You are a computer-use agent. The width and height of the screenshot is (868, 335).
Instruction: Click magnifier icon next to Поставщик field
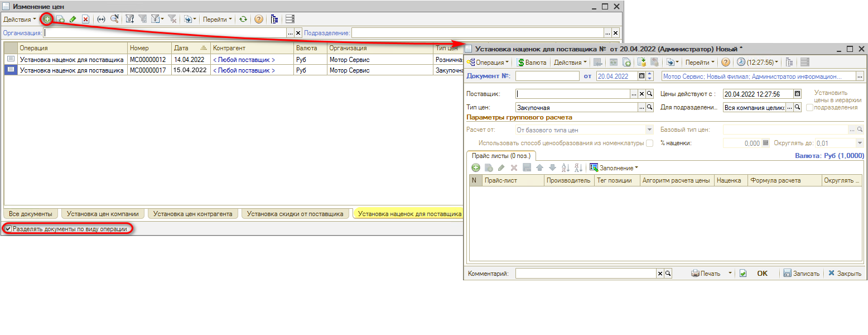649,94
